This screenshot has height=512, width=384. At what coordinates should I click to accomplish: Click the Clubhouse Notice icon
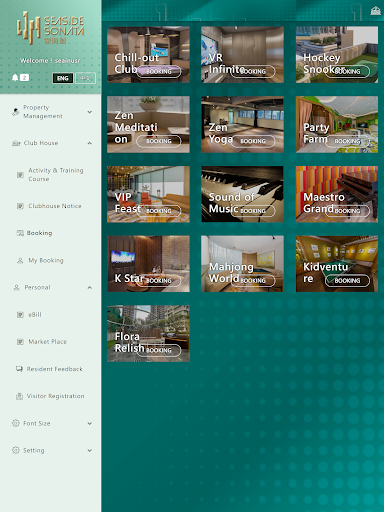20,206
